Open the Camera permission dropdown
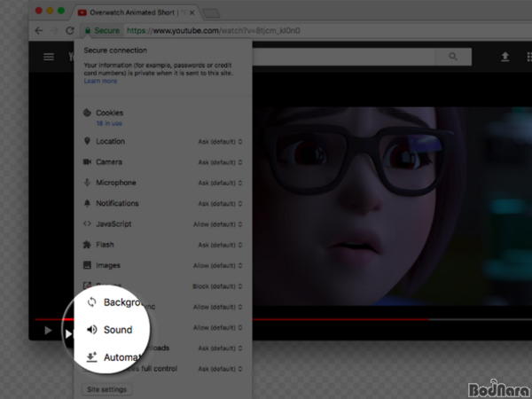Viewport: 532px width, 399px height. (220, 162)
